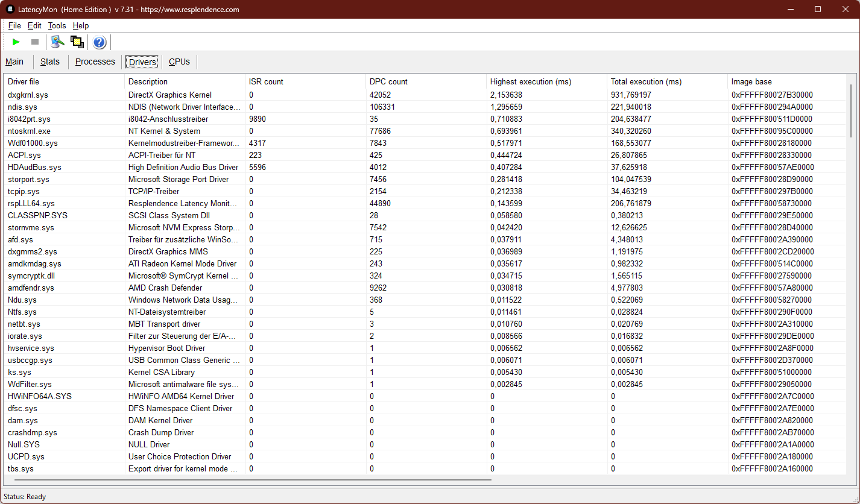Click the LatencyMon app icon in title bar

coord(10,9)
